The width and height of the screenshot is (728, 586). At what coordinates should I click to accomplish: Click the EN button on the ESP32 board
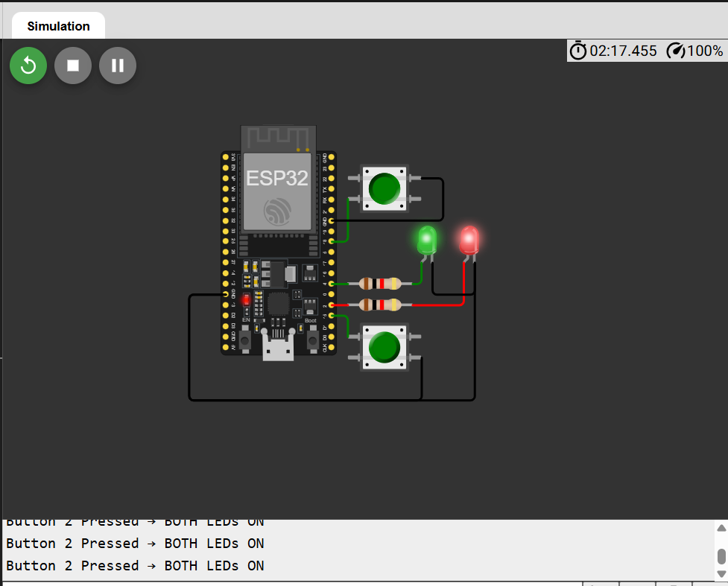pyautogui.click(x=245, y=342)
